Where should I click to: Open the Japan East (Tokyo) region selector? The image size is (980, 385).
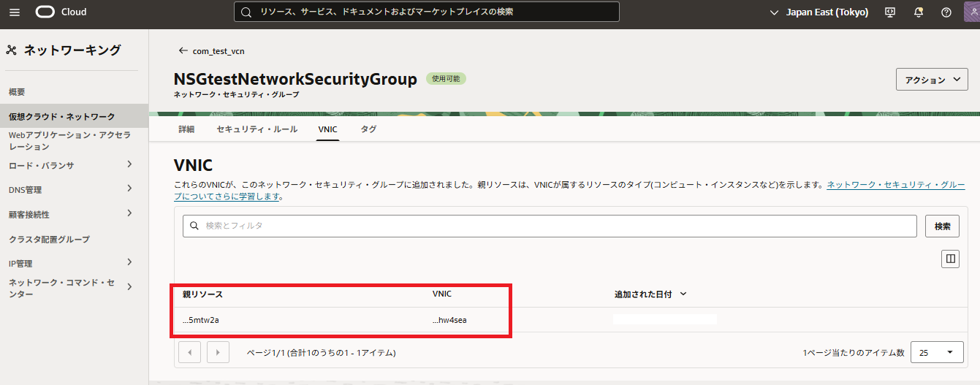(819, 12)
